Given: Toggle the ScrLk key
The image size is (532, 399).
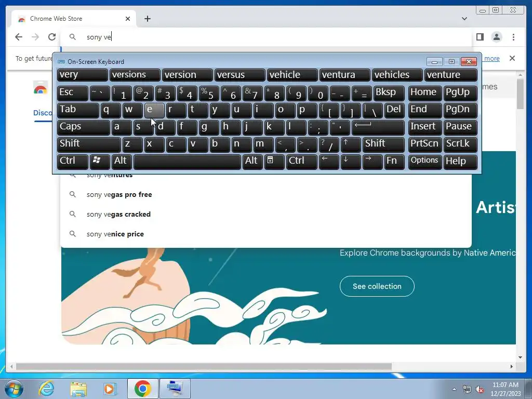Looking at the screenshot, I should click(x=460, y=144).
